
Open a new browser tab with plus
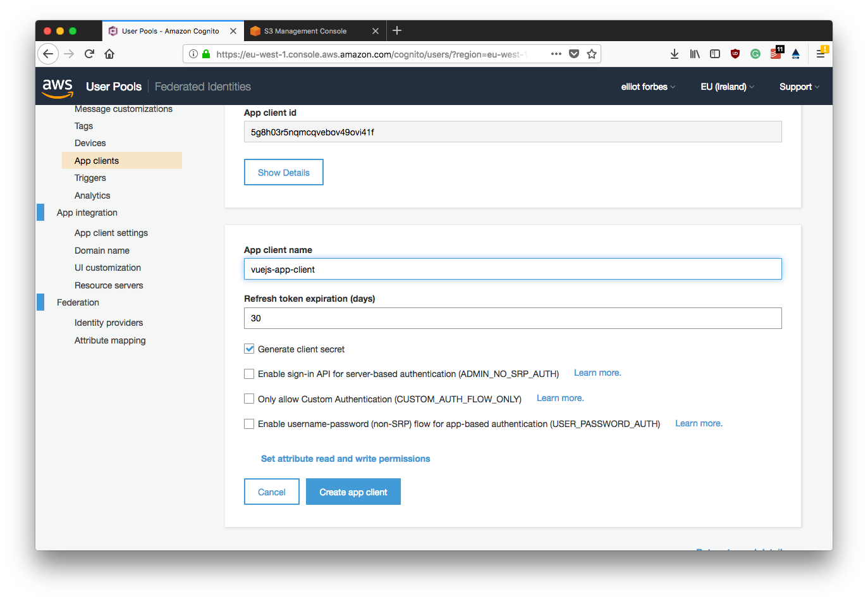coord(397,30)
